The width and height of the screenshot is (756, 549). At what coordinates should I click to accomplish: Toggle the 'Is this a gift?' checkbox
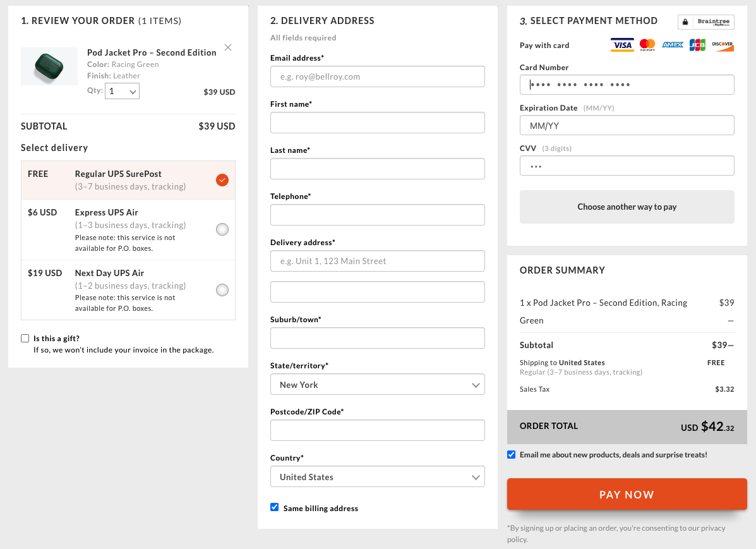(25, 338)
